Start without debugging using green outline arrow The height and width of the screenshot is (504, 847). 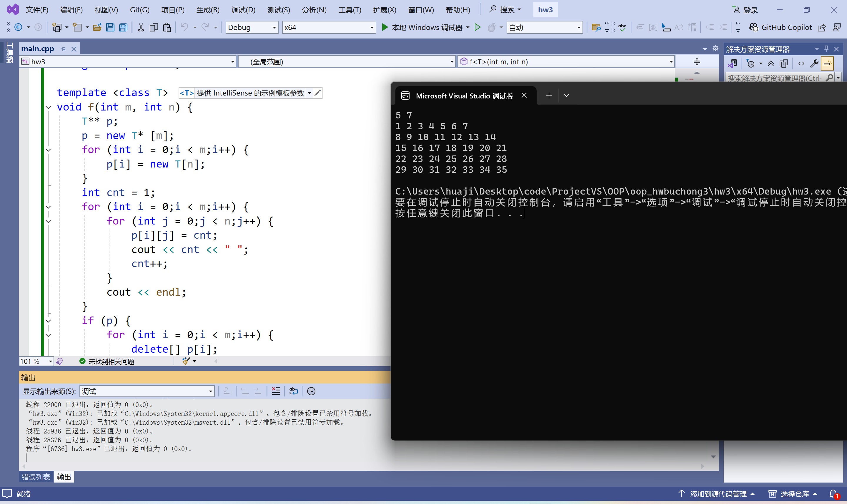tap(477, 28)
